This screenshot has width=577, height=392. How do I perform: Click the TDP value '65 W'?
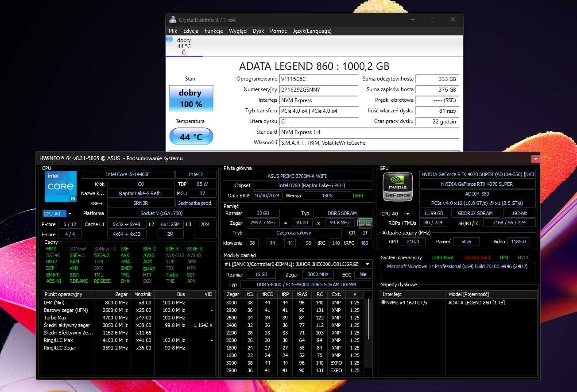tap(202, 184)
